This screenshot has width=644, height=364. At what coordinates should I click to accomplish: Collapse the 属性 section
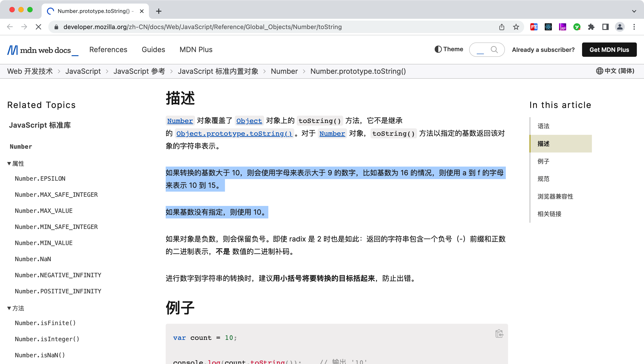pos(15,163)
